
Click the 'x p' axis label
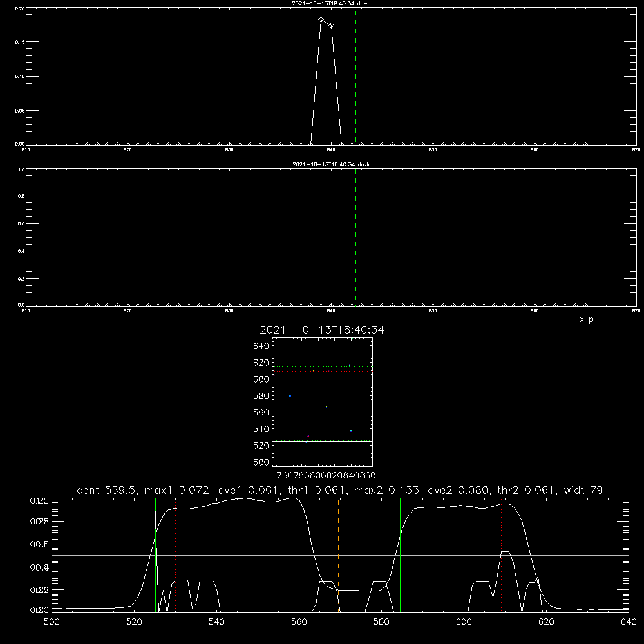587,319
